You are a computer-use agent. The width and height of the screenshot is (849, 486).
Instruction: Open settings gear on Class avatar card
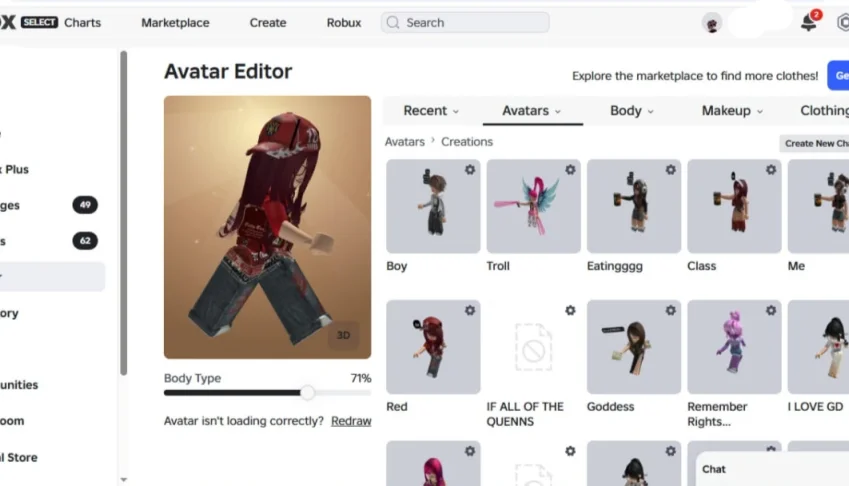[x=770, y=170]
